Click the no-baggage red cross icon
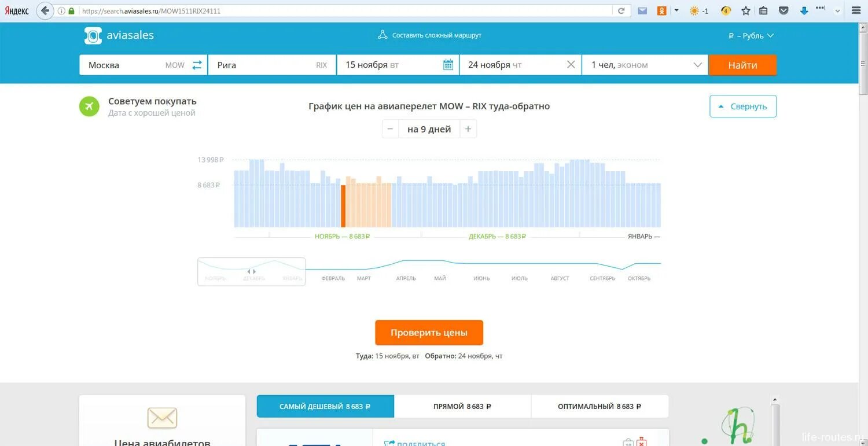 click(x=642, y=443)
